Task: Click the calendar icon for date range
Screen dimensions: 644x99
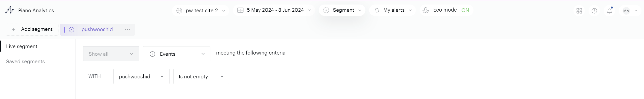Action: tap(240, 10)
